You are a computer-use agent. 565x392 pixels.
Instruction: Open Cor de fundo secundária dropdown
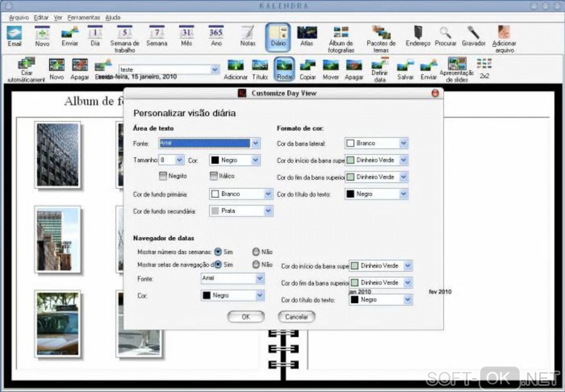point(268,211)
